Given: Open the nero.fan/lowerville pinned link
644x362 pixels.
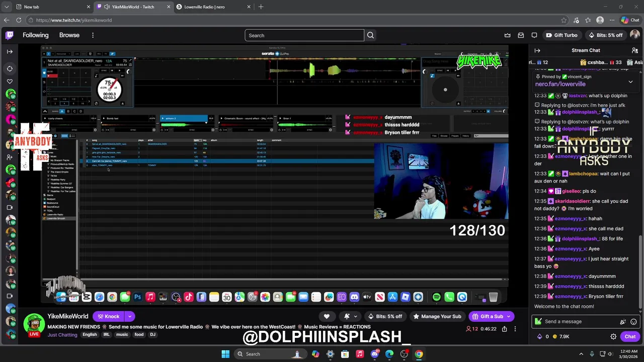Looking at the screenshot, I should point(560,84).
